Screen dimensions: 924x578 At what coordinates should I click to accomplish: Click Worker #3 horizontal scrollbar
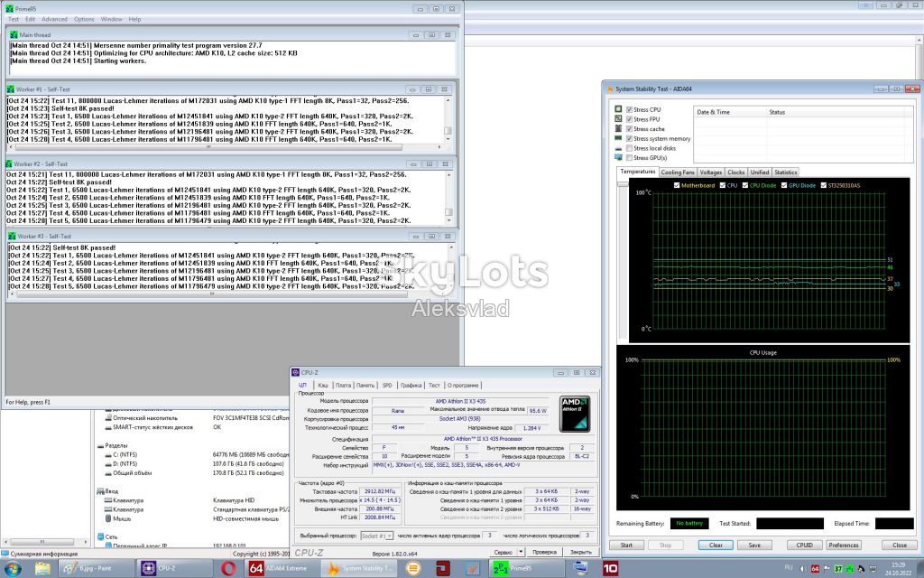tap(211, 294)
